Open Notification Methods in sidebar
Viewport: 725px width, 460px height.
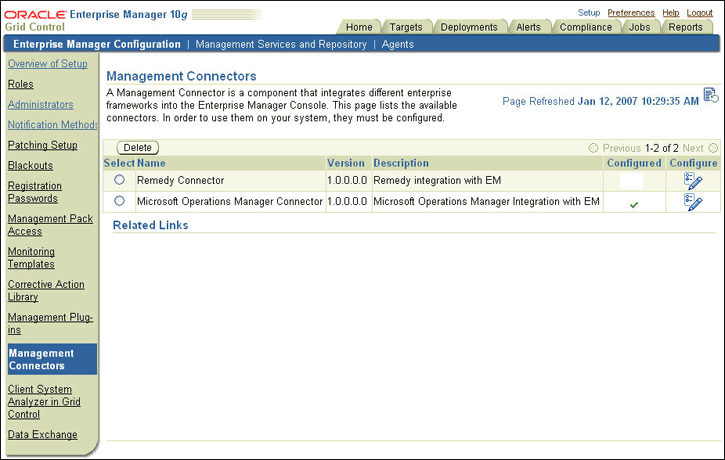point(52,125)
